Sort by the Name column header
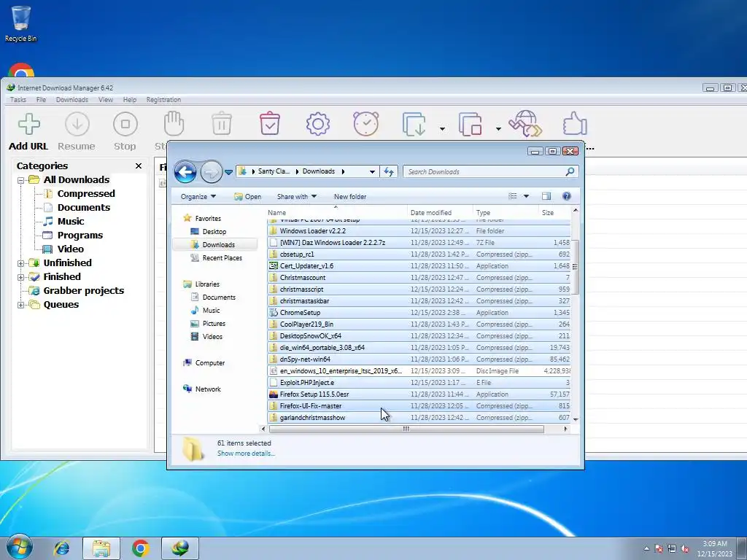 click(336, 212)
